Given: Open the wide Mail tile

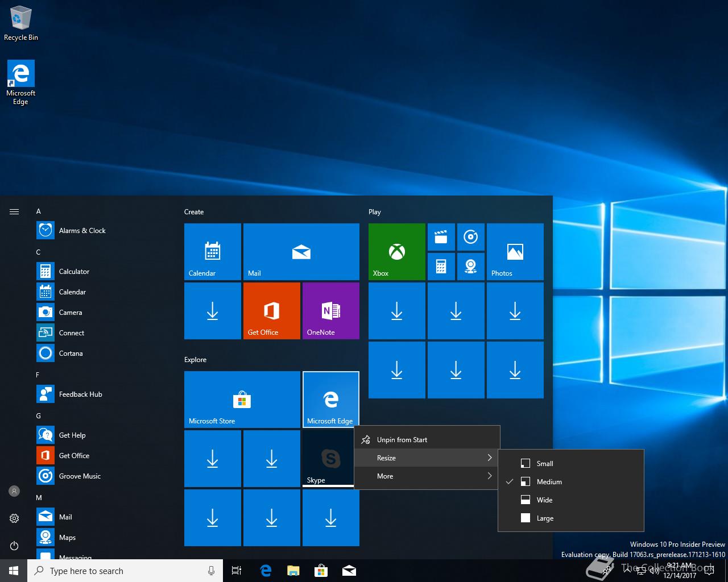Looking at the screenshot, I should point(301,252).
